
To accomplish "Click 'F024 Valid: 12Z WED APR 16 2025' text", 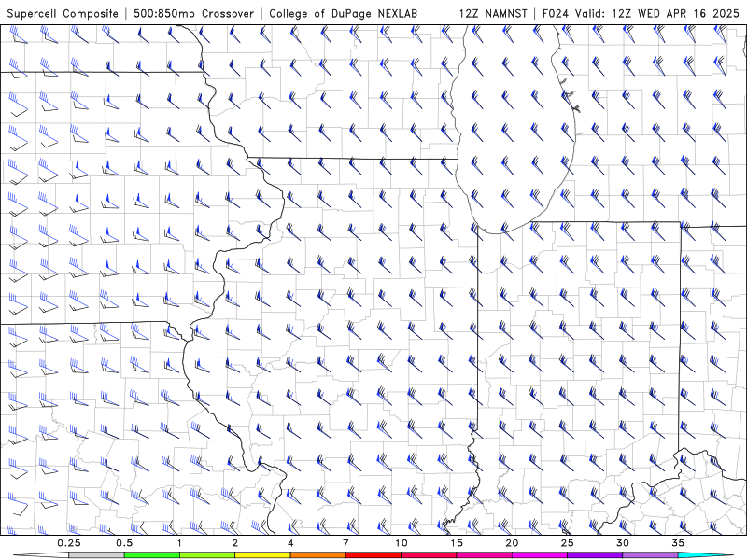I will coord(641,13).
